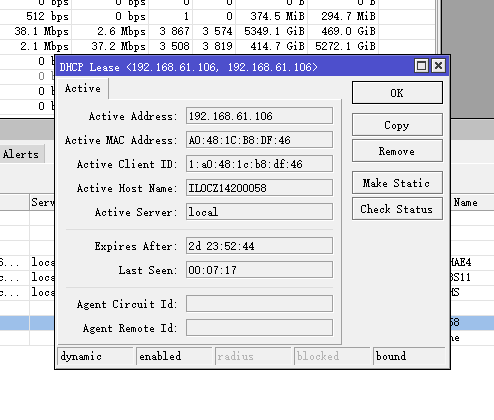The width and height of the screenshot is (494, 420).
Task: Click the 'dynamic' status flag
Action: 96,356
